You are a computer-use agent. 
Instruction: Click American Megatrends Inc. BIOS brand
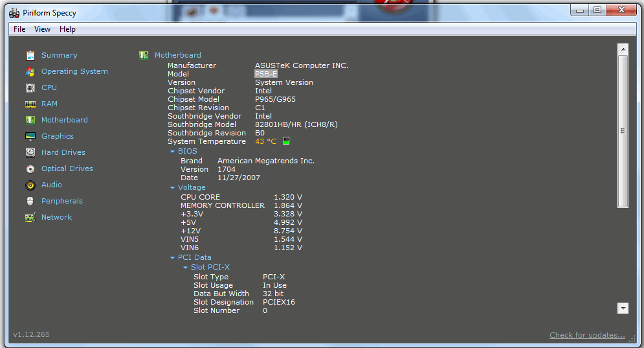coord(266,161)
